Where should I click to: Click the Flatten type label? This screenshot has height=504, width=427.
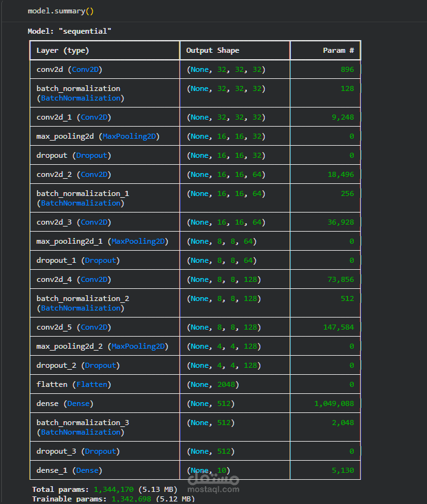coord(92,384)
